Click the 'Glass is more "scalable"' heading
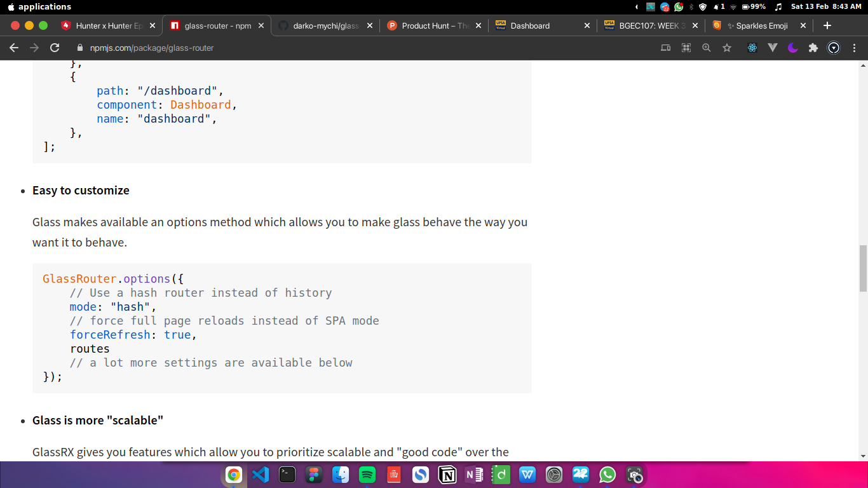 98,420
